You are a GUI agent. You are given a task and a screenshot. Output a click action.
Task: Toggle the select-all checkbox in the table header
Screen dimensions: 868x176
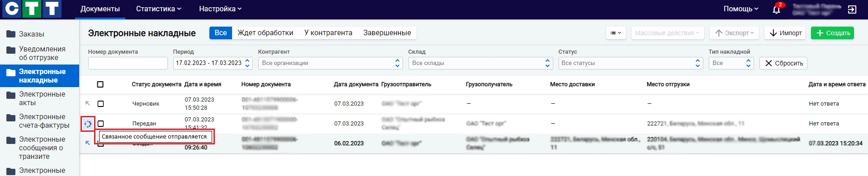[x=100, y=84]
